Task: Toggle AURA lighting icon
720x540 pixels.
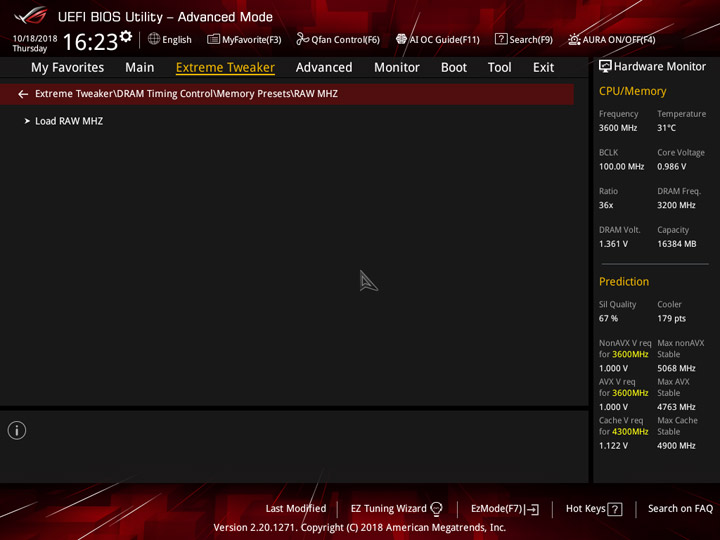Action: click(574, 39)
